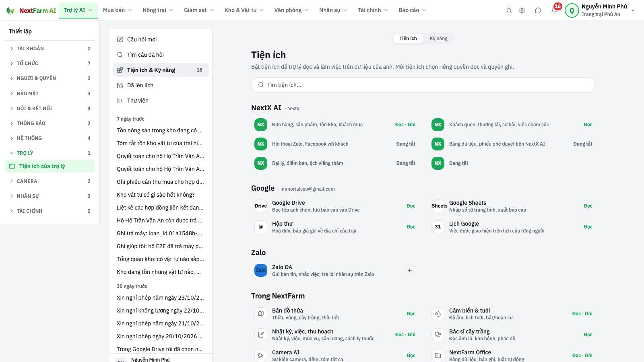Click the NextFarm Office icon
The width and height of the screenshot is (644, 362).
[438, 356]
